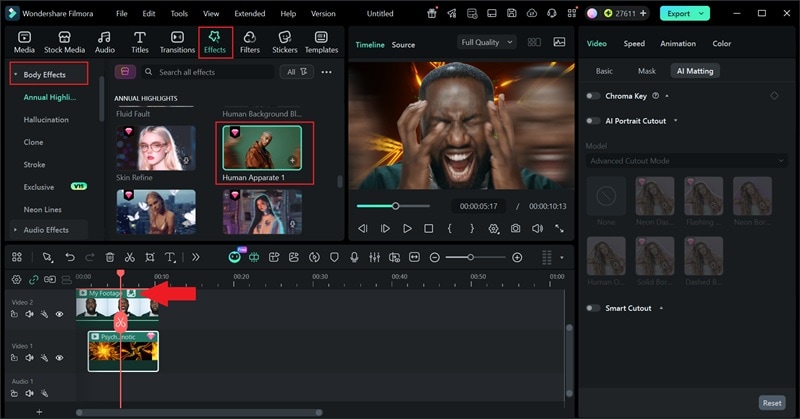
Task: Select the split scissors tool in toolbar
Action: tap(130, 257)
